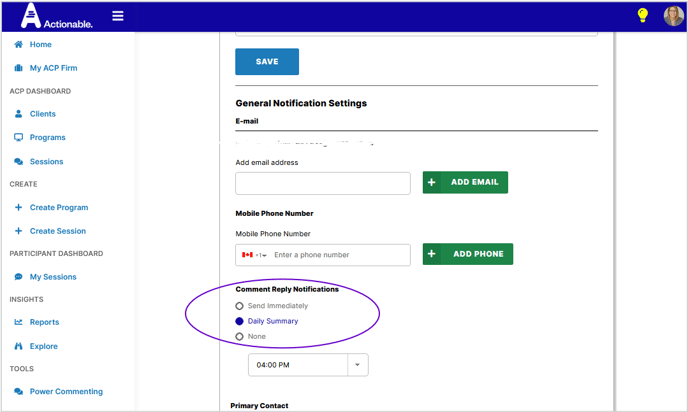
Task: Click the Create Program plus icon
Action: (x=18, y=207)
